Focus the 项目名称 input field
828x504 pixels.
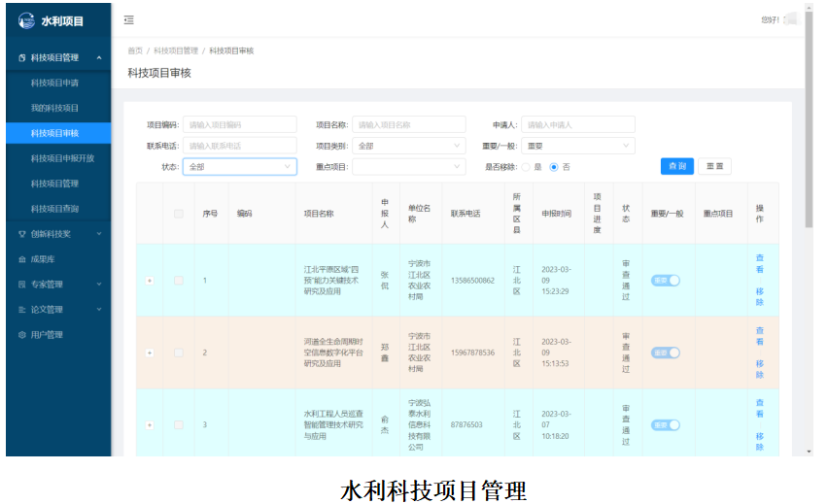(x=409, y=124)
